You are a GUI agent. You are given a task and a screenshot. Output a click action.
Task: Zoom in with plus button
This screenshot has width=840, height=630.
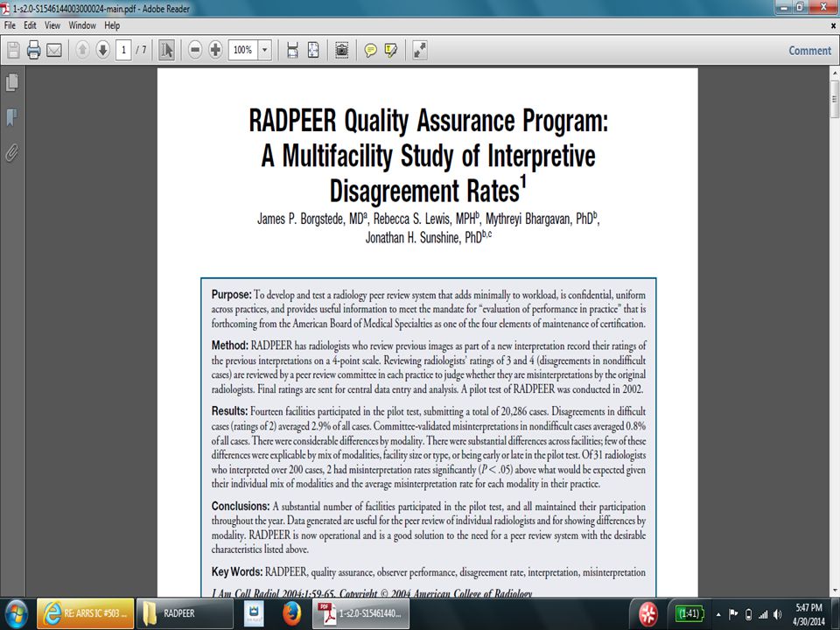coord(215,51)
